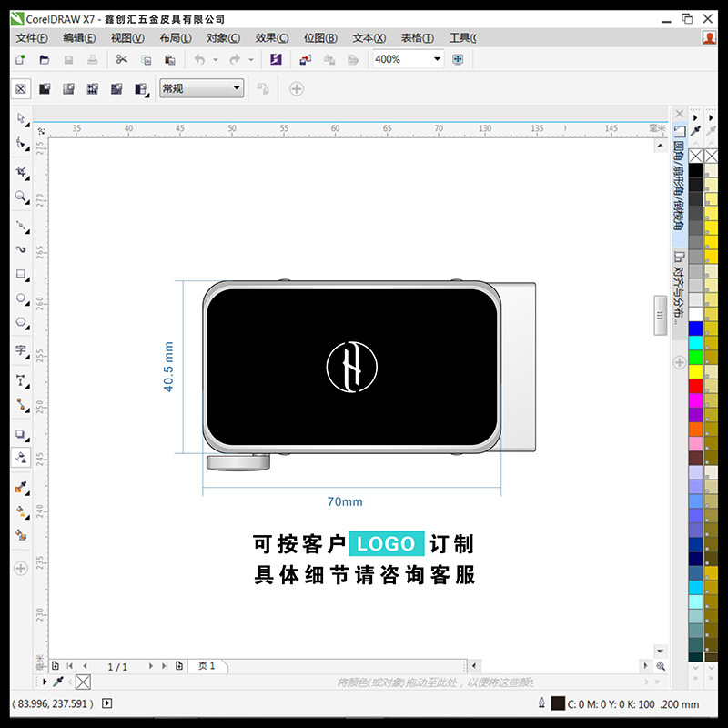Select the Rectangle tool
728x728 pixels.
coord(21,274)
